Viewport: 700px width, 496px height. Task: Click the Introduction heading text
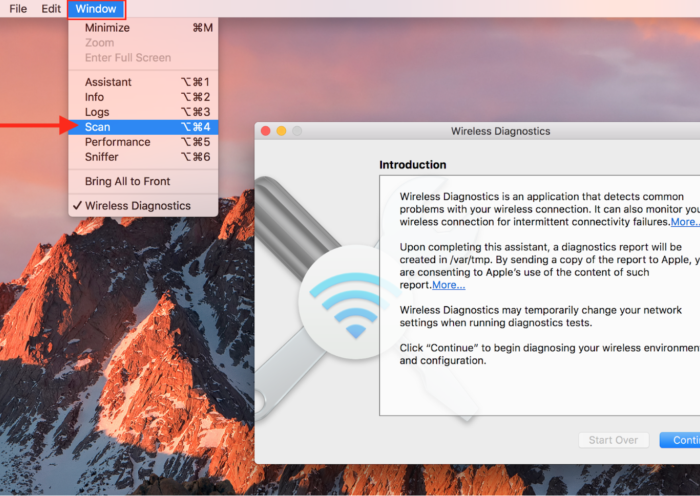click(412, 165)
